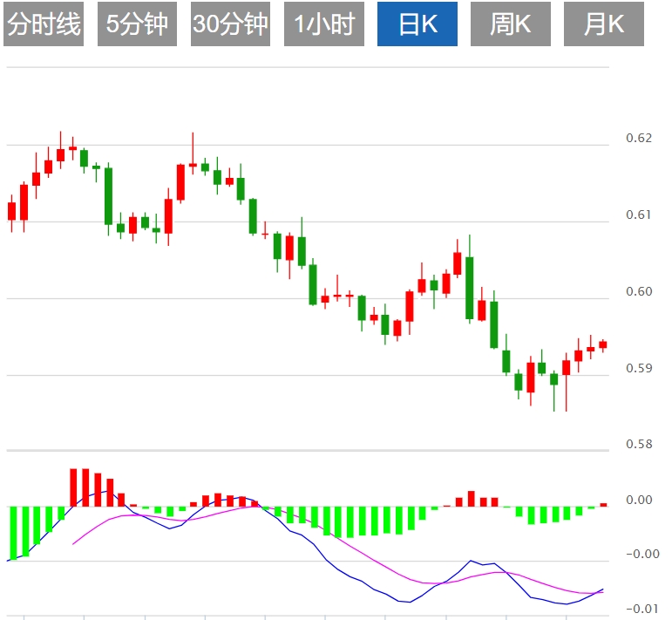Click the rightmost red MACD histogram bar
This screenshot has width=672, height=620.
(x=603, y=504)
